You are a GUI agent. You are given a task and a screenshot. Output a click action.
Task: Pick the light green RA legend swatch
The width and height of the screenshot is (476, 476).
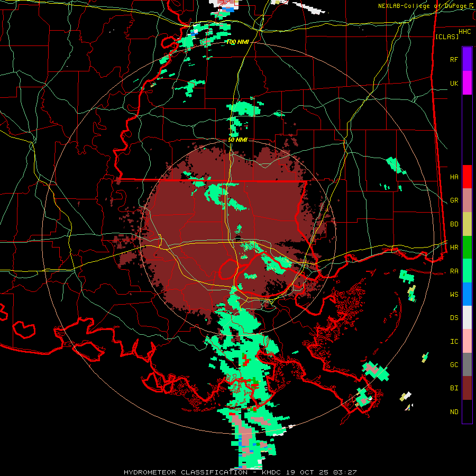467,270
